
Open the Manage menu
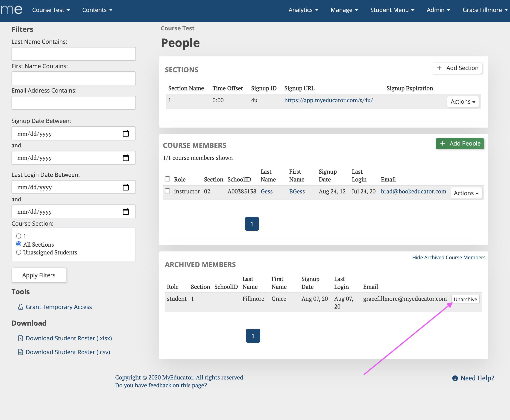pyautogui.click(x=344, y=10)
